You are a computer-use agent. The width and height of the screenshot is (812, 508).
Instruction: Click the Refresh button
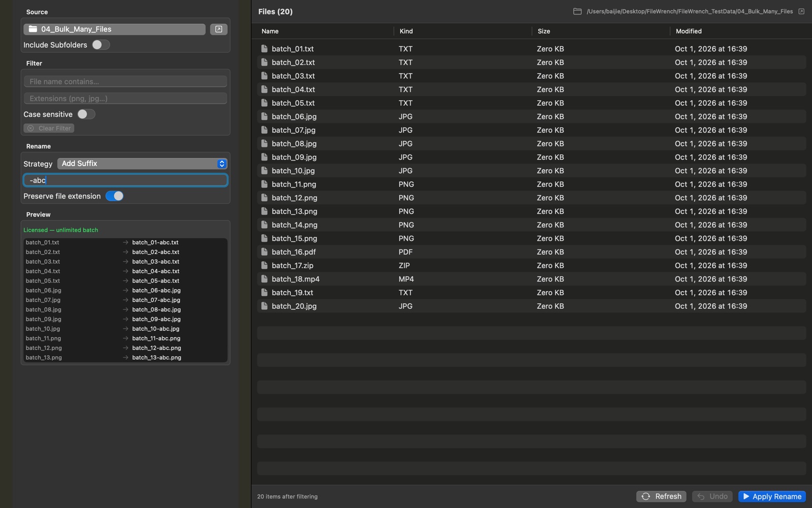(x=661, y=496)
